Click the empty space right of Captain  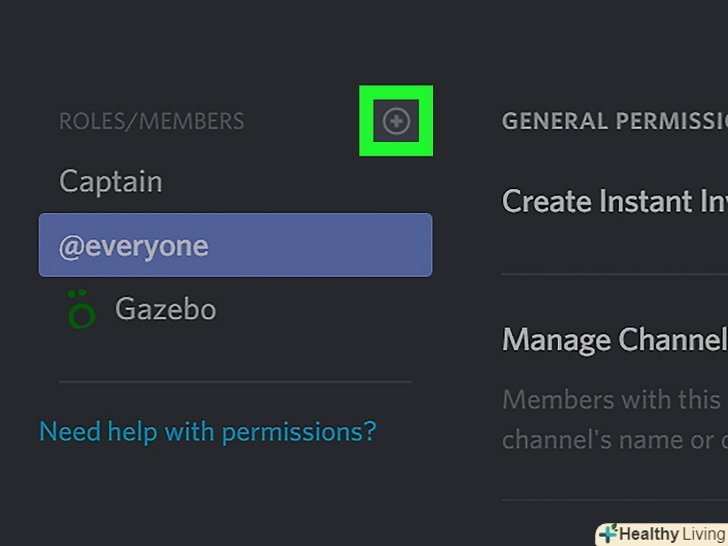pyautogui.click(x=300, y=181)
